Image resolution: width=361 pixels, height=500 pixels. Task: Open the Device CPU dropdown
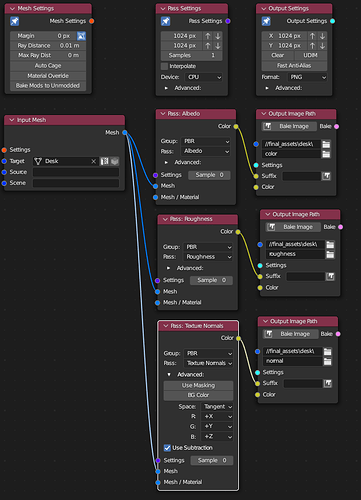(204, 77)
